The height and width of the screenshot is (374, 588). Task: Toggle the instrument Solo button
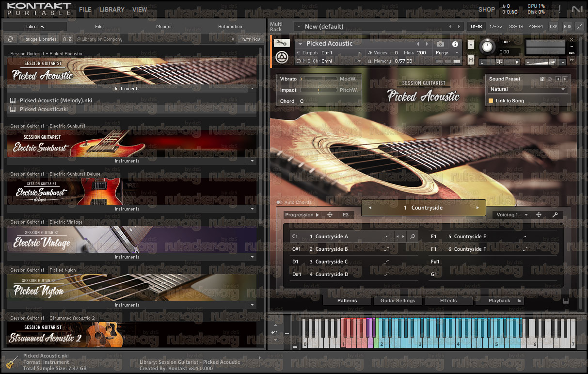(471, 44)
